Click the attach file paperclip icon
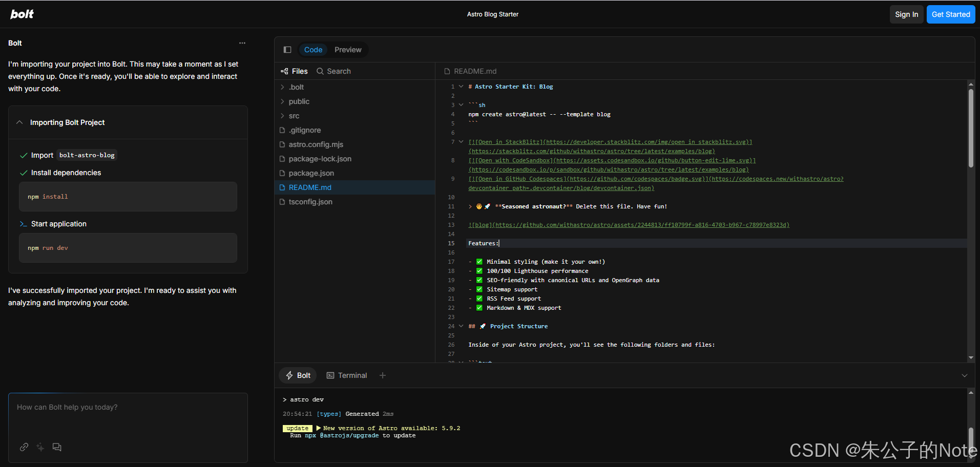Screen dimensions: 980x467 [x=24, y=447]
